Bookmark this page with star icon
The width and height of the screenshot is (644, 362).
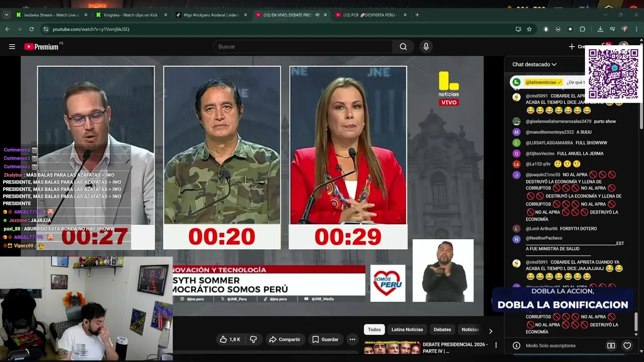coord(529,29)
